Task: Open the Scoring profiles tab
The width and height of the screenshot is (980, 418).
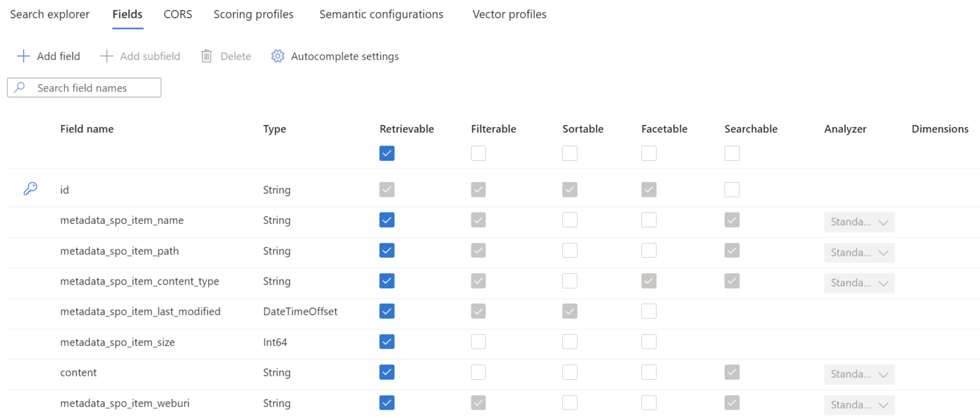Action: (x=253, y=14)
